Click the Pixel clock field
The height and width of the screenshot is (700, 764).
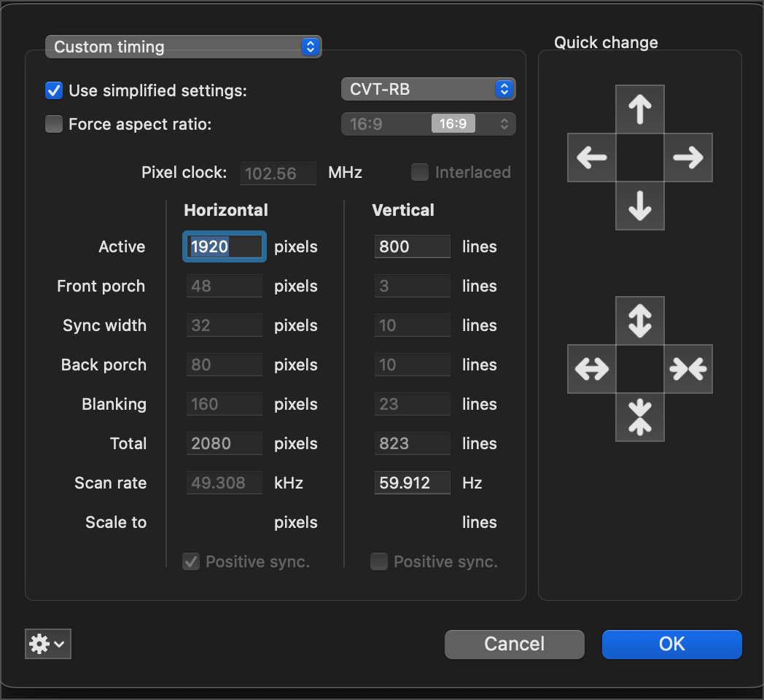coord(278,174)
